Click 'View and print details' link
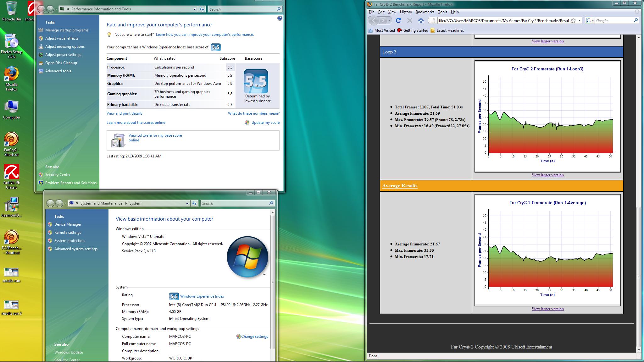 pyautogui.click(x=124, y=113)
